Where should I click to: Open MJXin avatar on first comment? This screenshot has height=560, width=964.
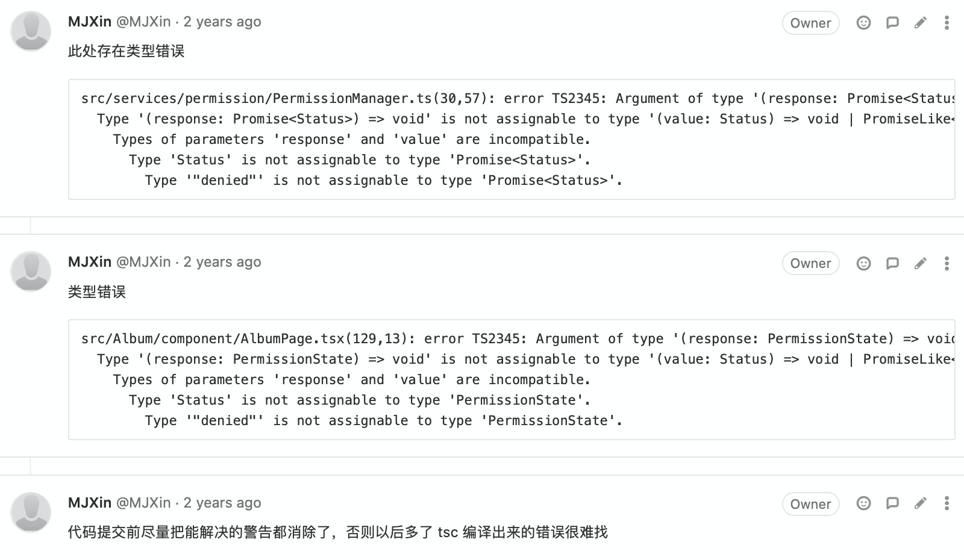(x=31, y=31)
